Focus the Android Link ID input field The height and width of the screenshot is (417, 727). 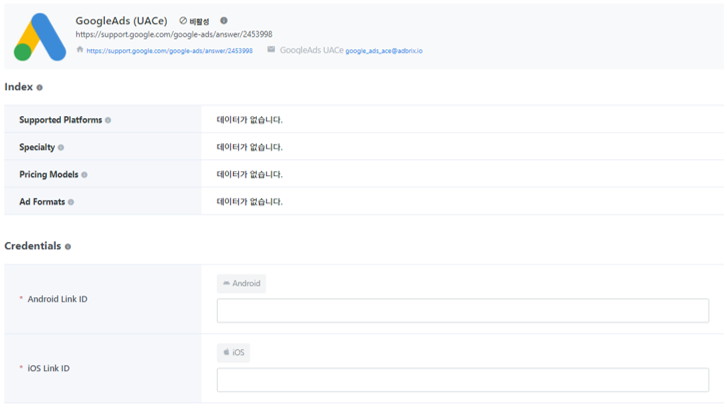[463, 311]
